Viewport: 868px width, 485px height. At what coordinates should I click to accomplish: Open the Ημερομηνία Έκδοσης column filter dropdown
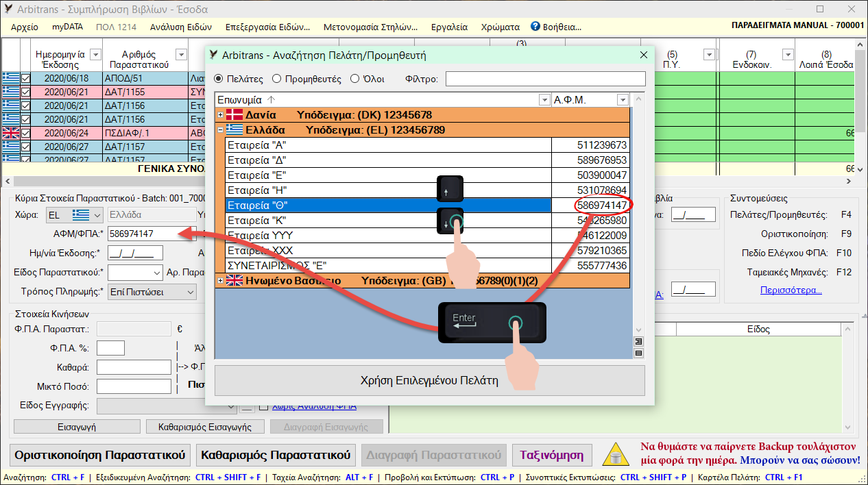[96, 55]
